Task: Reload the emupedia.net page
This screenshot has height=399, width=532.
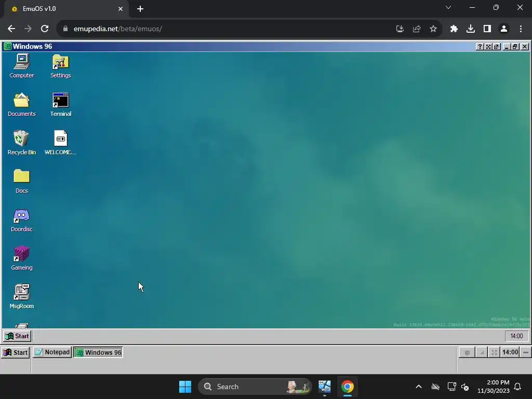Action: coord(45,29)
